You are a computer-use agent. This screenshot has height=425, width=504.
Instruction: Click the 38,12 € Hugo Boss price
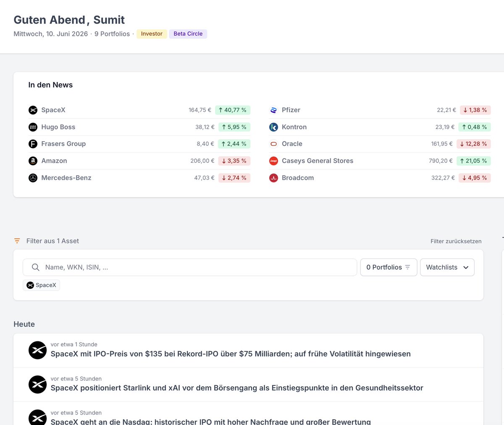click(x=205, y=127)
